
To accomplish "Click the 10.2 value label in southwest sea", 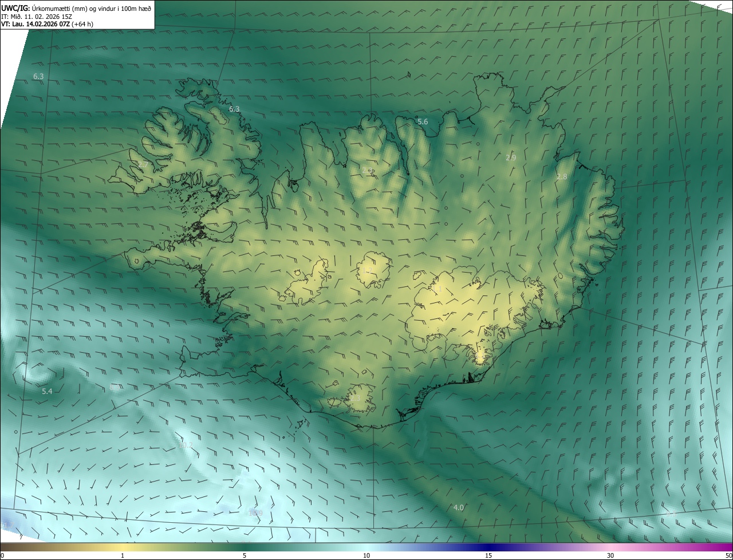I will 186,445.
